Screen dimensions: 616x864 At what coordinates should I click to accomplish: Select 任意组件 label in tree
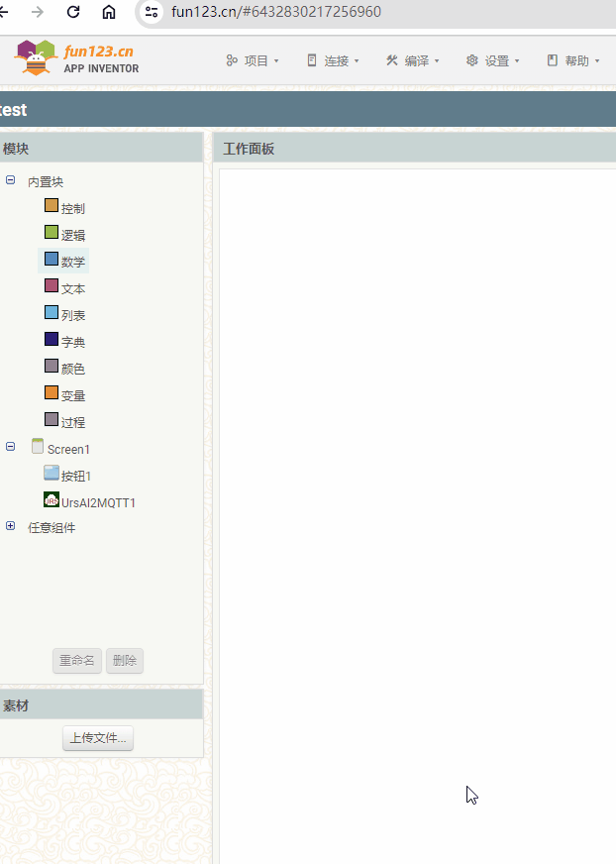(51, 528)
